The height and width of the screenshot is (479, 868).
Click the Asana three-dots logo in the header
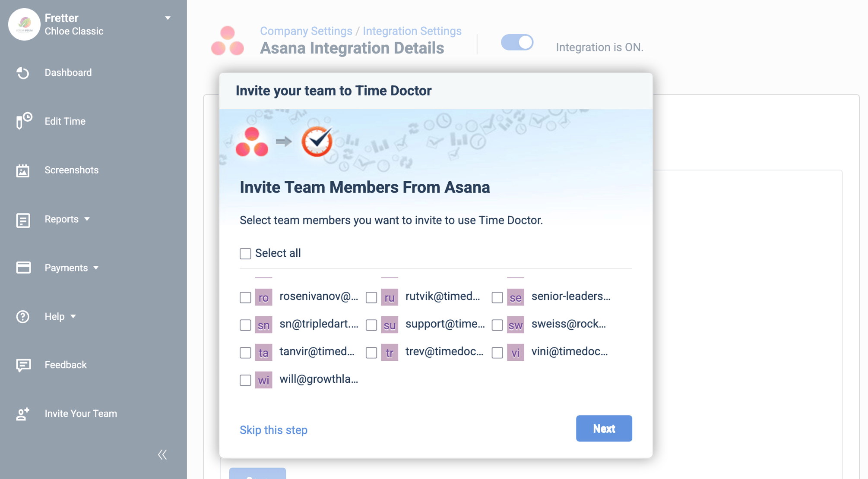pyautogui.click(x=228, y=41)
